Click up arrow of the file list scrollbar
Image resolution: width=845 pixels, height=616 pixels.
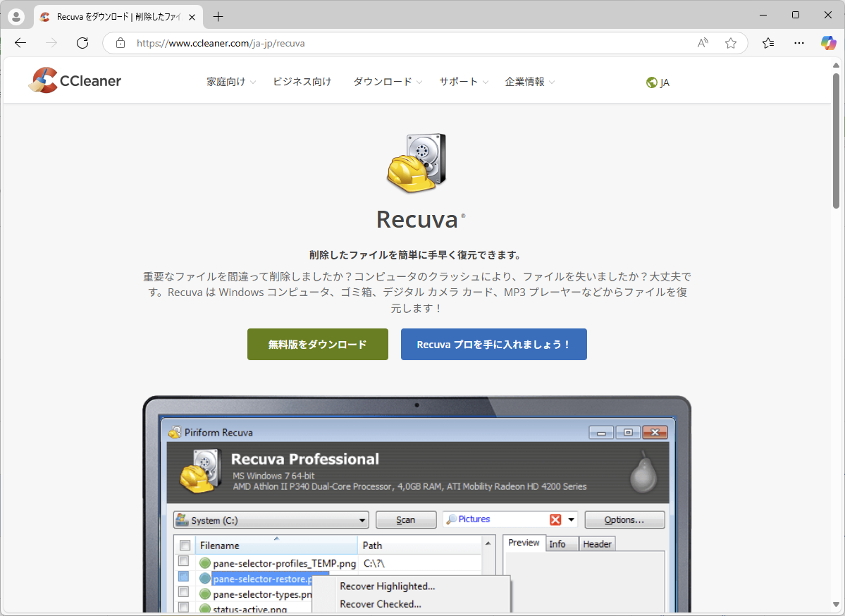[488, 543]
